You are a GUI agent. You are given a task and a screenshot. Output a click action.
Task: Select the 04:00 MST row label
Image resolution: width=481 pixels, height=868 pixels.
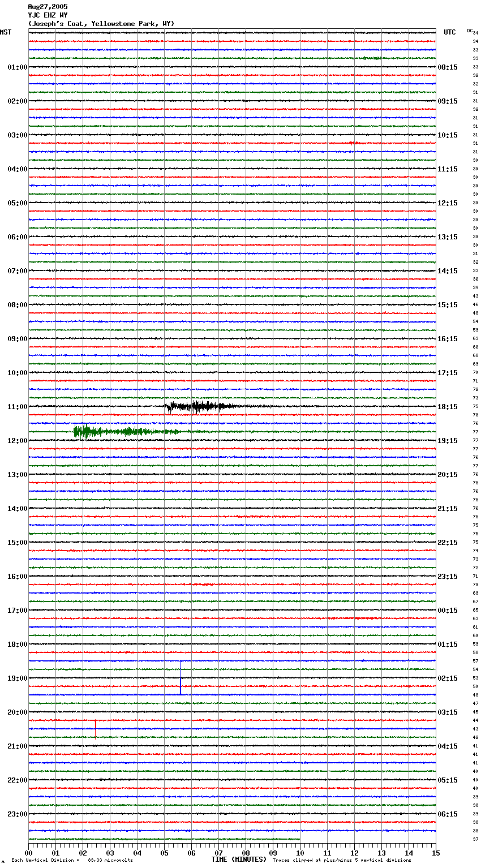(18, 169)
